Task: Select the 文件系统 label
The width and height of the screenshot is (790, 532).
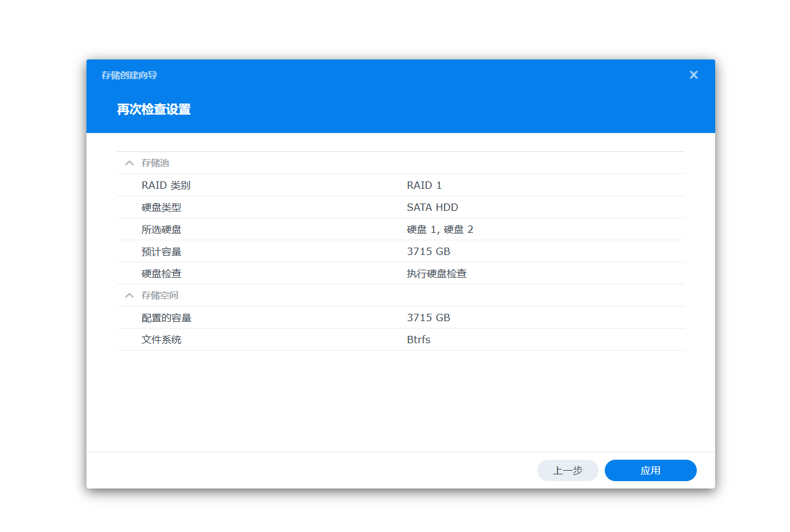Action: click(161, 340)
